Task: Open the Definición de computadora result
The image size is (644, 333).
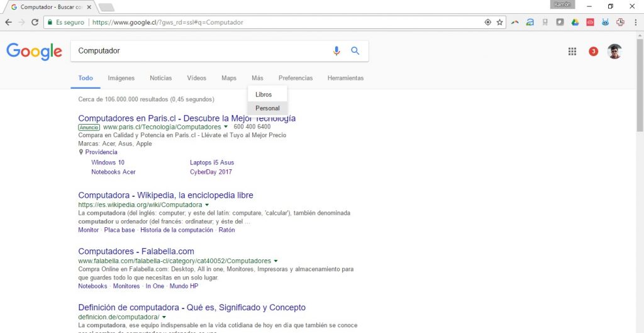Action: tap(192, 308)
